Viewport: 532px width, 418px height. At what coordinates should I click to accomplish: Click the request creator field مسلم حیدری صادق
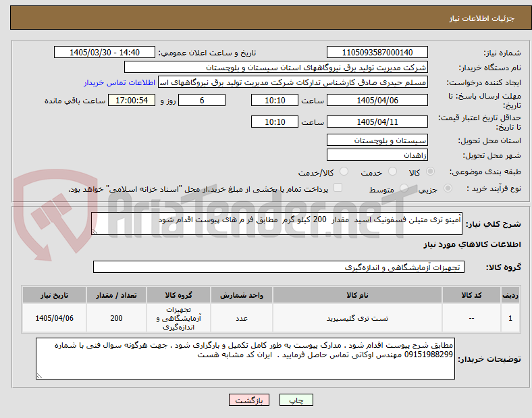(293, 82)
